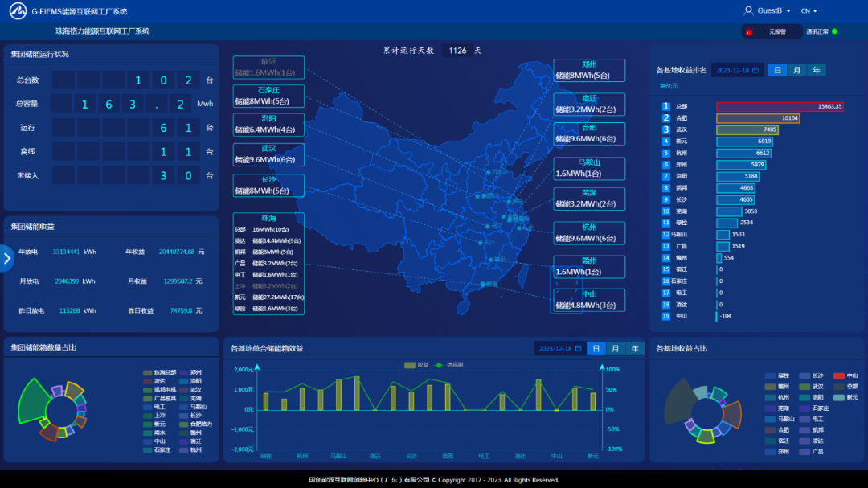Expand the left sidebar arrow handle
The height and width of the screenshot is (488, 868).
click(x=6, y=258)
